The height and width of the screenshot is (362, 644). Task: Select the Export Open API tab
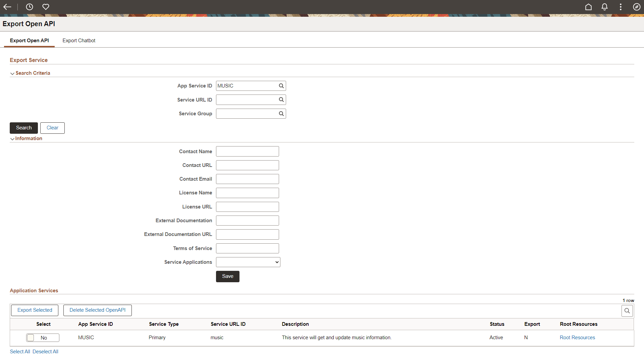[x=29, y=40]
